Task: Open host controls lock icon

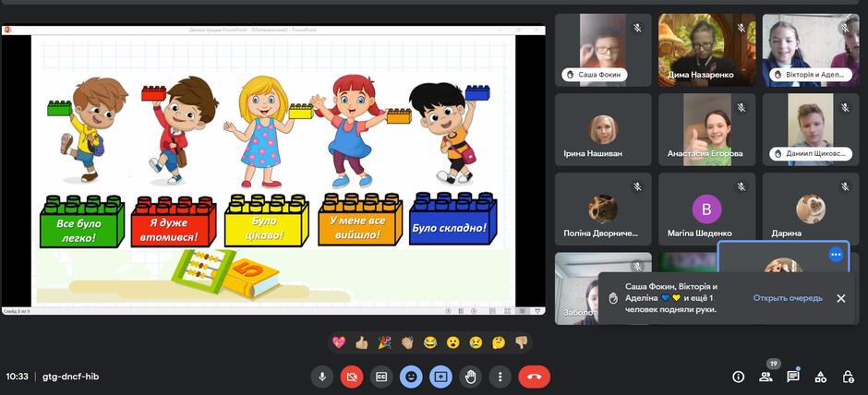Action: click(848, 377)
